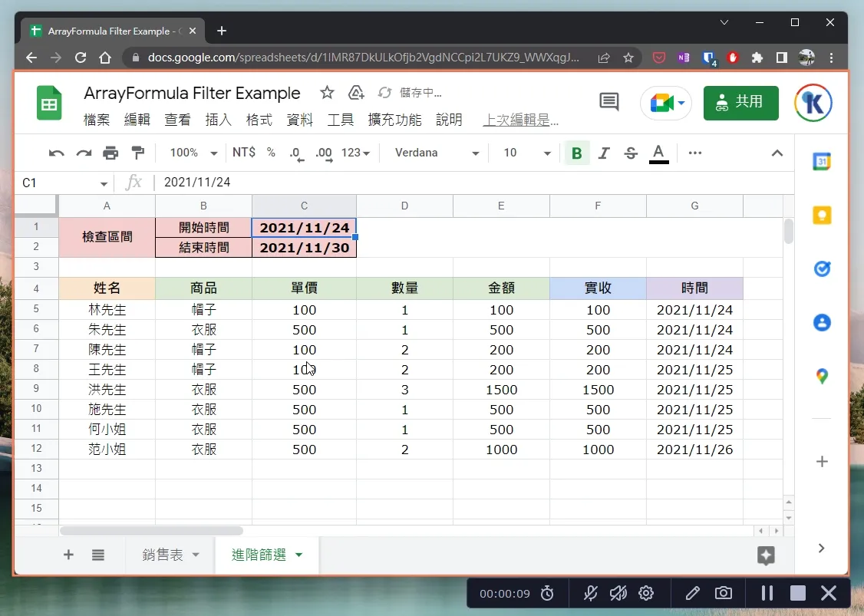Click the Name Box showing C1
This screenshot has height=616, width=864.
click(58, 183)
